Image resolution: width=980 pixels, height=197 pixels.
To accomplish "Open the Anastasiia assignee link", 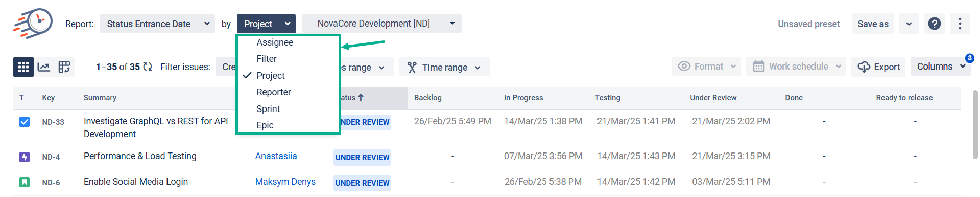I will pyautogui.click(x=276, y=156).
